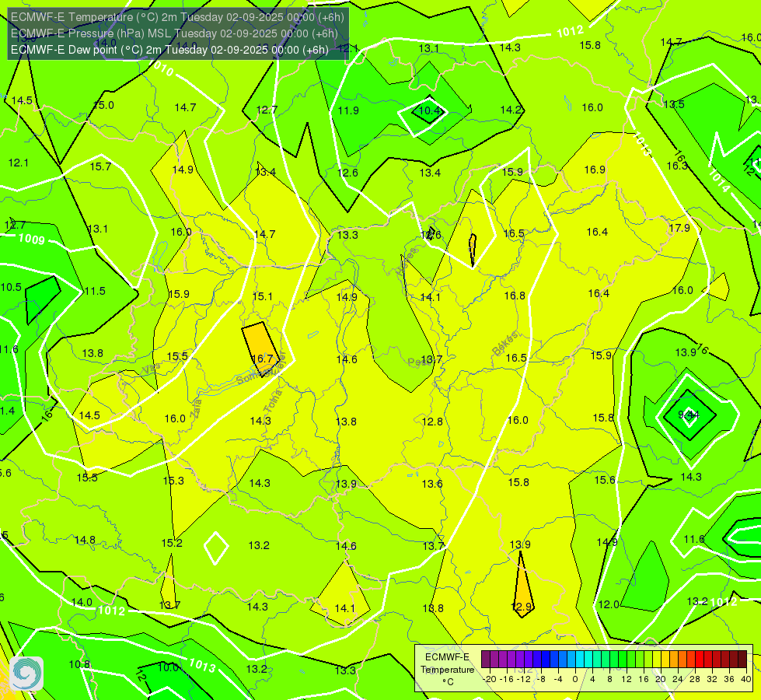
Task: Click the 15.0 temperature value
Action: pos(103,105)
